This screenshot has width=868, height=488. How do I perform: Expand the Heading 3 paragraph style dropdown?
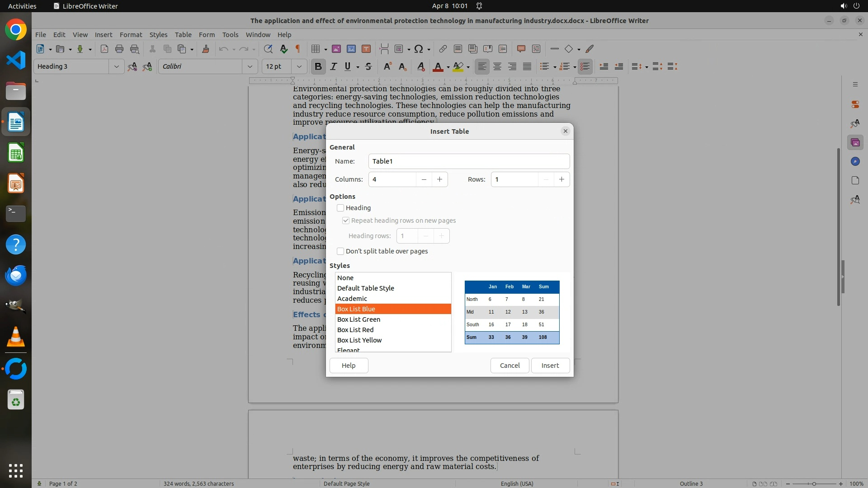(116, 66)
